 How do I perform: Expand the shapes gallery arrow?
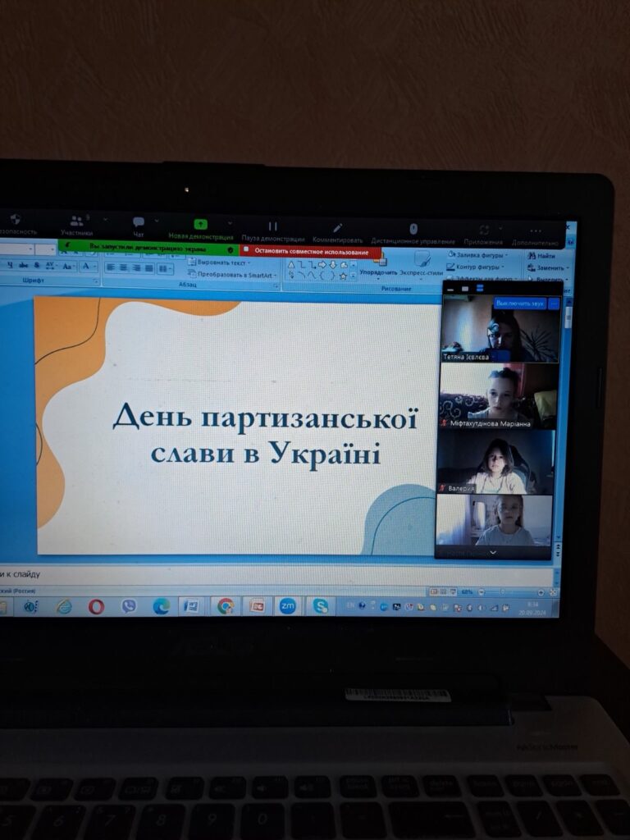pos(353,276)
